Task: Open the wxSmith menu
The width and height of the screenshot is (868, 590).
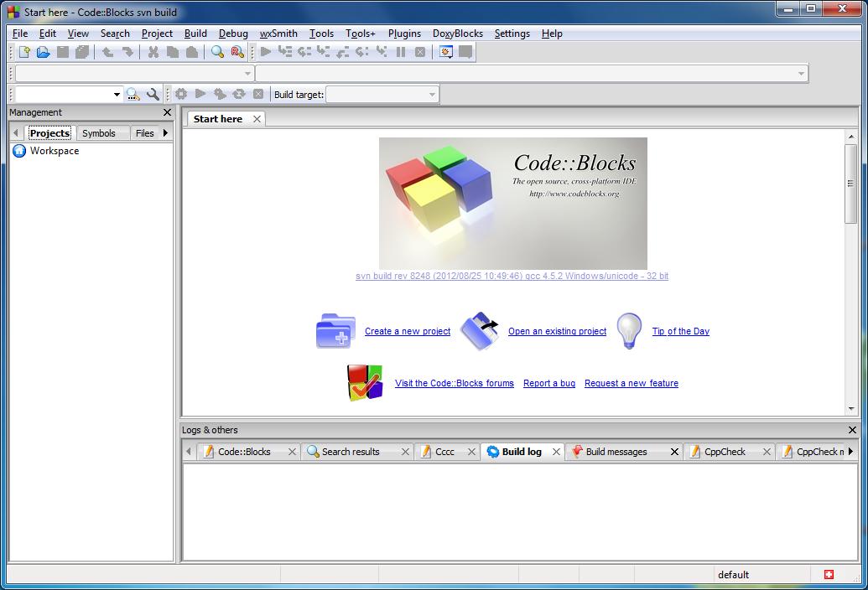Action: coord(278,34)
